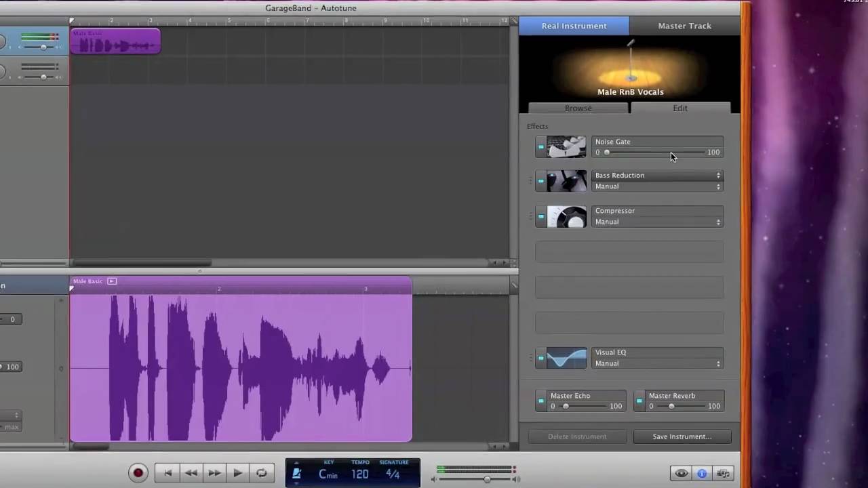The image size is (868, 488).
Task: Click the Save Instrument... button
Action: point(682,436)
